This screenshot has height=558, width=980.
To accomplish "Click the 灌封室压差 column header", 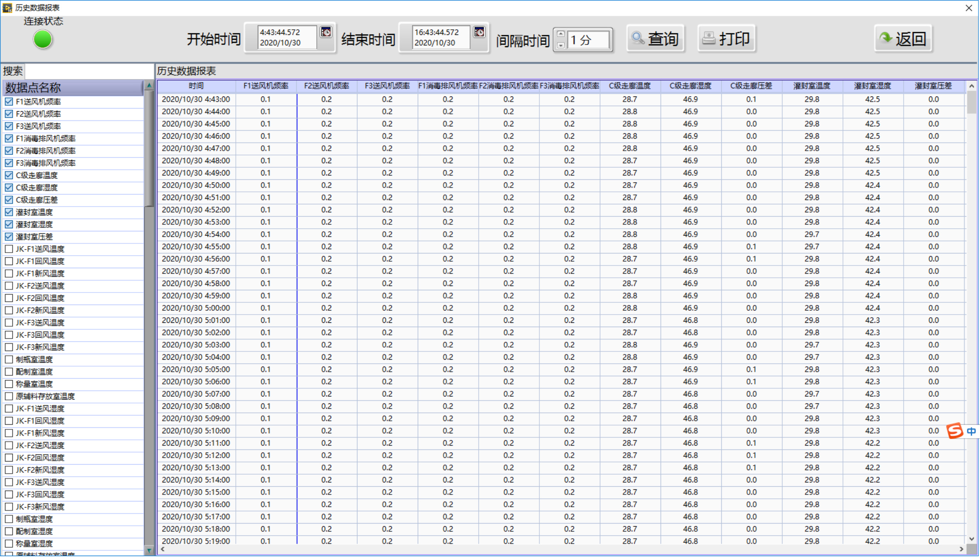I will tap(934, 86).
